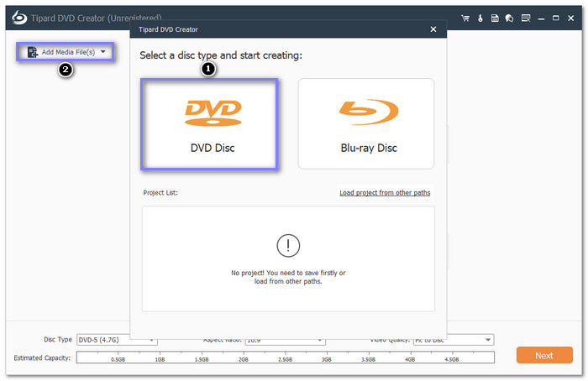Open the Video Quality dropdown

point(454,340)
